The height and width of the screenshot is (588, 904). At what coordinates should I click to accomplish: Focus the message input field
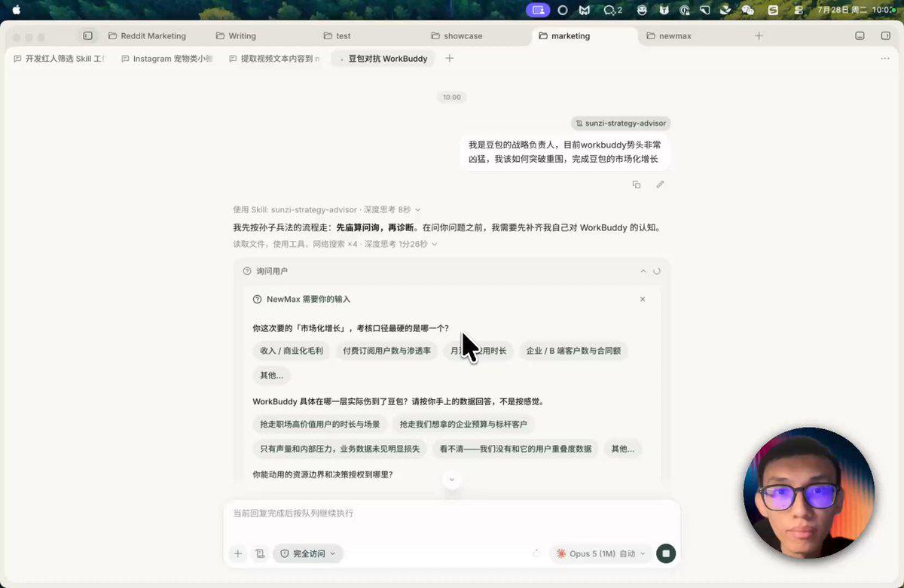point(452,514)
